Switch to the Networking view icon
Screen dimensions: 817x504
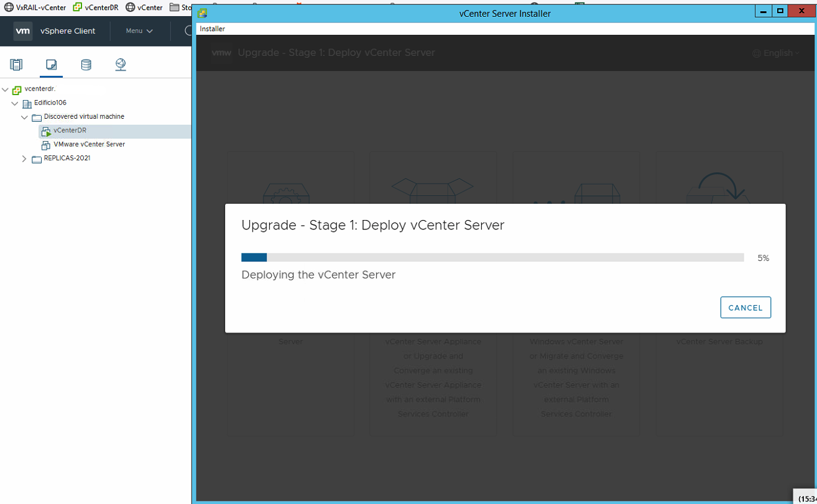tap(121, 65)
